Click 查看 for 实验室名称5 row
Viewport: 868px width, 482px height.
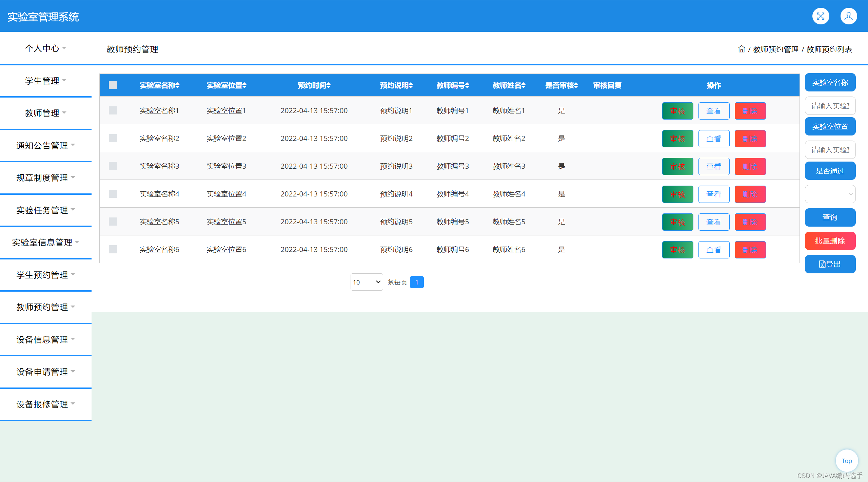714,222
